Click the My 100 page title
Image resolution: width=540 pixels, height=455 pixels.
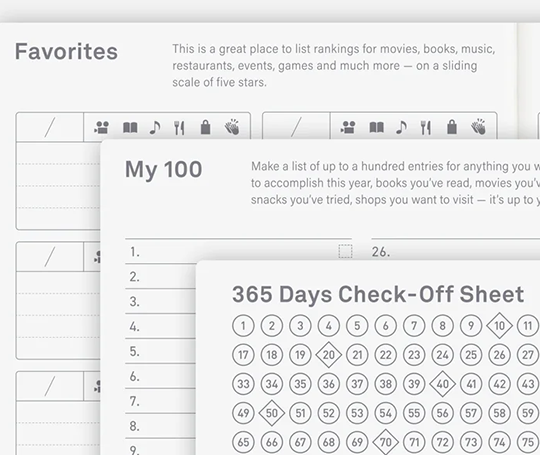point(164,169)
